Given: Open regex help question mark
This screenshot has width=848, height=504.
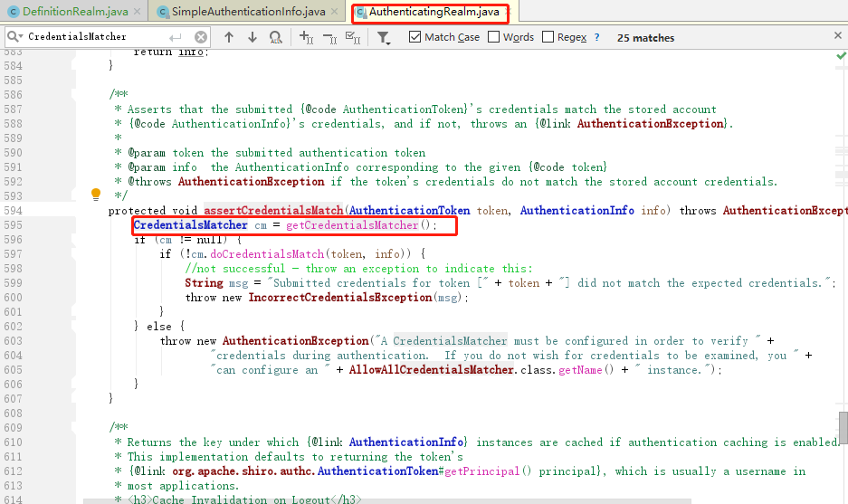Looking at the screenshot, I should 596,37.
